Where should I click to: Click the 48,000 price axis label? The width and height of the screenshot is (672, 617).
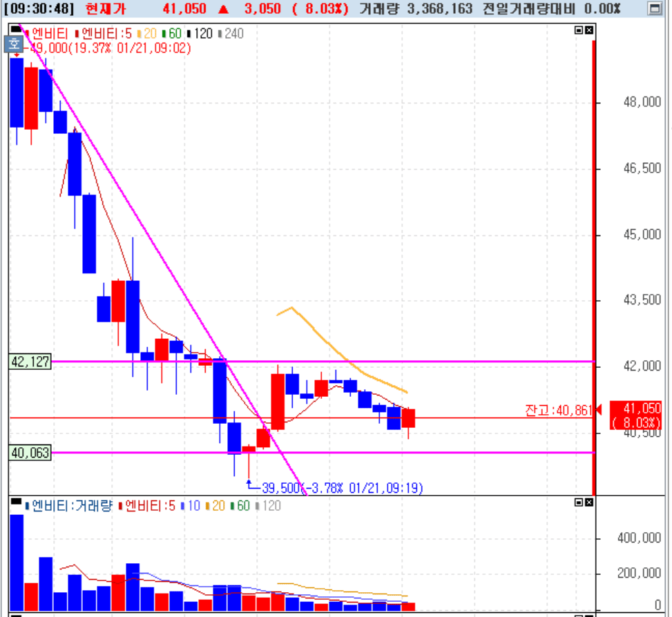tap(642, 102)
